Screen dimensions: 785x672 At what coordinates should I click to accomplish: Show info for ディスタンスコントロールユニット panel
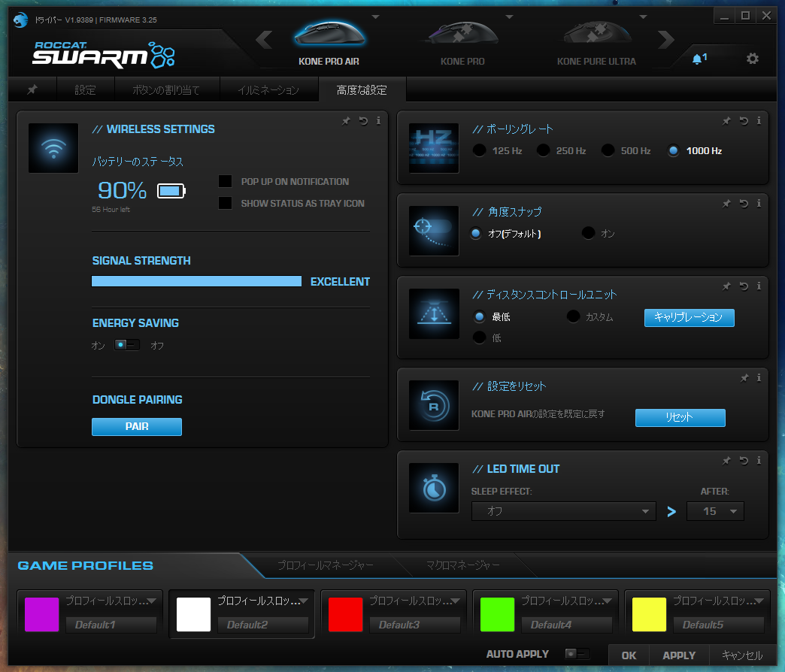[x=759, y=286]
